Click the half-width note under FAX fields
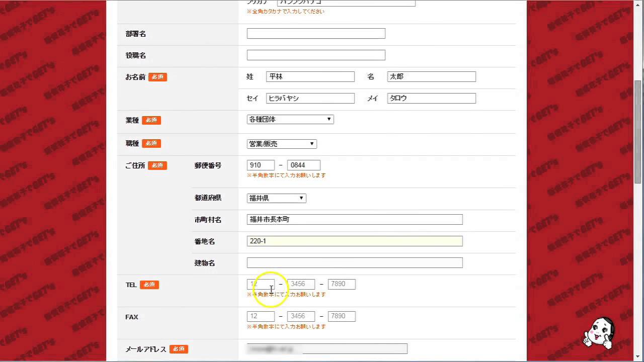This screenshot has width=644, height=362. [x=286, y=326]
